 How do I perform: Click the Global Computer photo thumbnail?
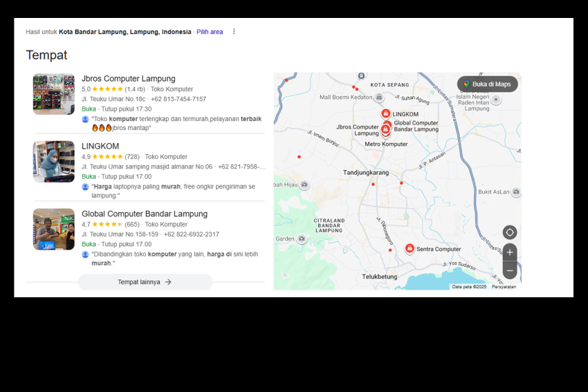54,229
